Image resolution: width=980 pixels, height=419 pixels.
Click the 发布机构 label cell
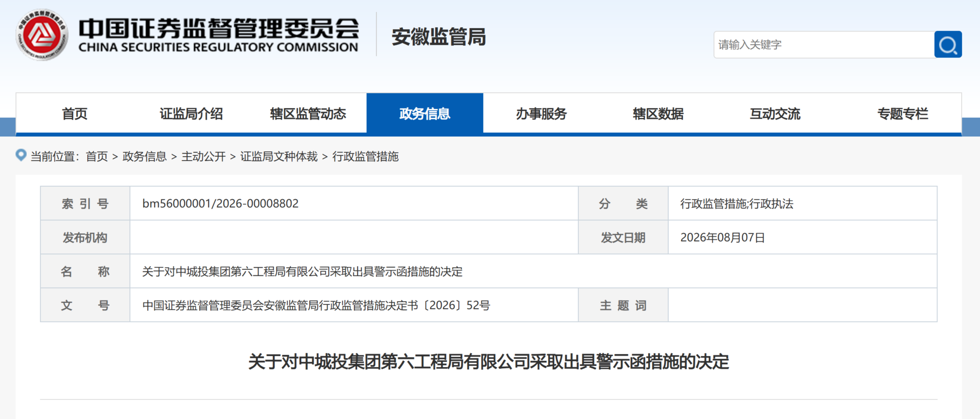pyautogui.click(x=85, y=237)
